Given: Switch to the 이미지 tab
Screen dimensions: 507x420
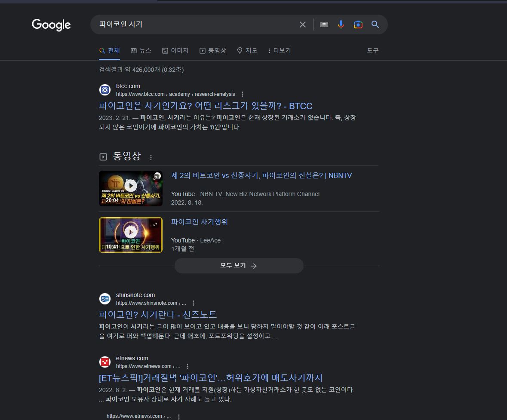Looking at the screenshot, I should [x=175, y=50].
